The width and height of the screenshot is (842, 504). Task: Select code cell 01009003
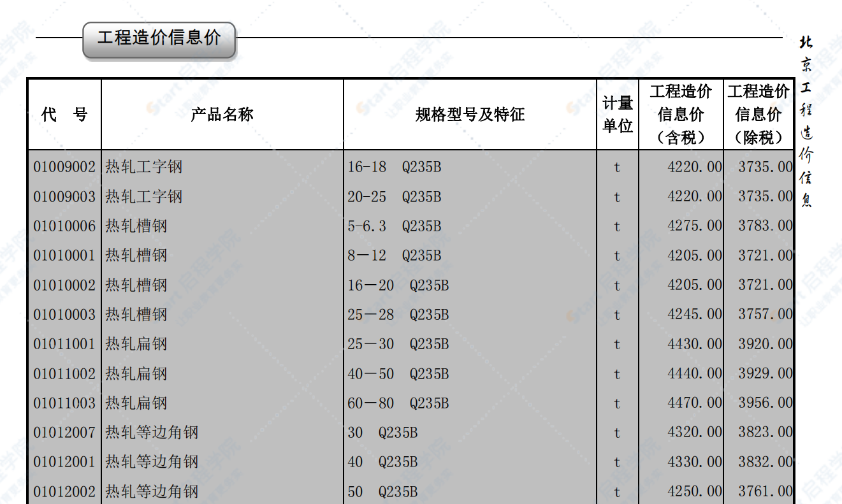coord(64,197)
